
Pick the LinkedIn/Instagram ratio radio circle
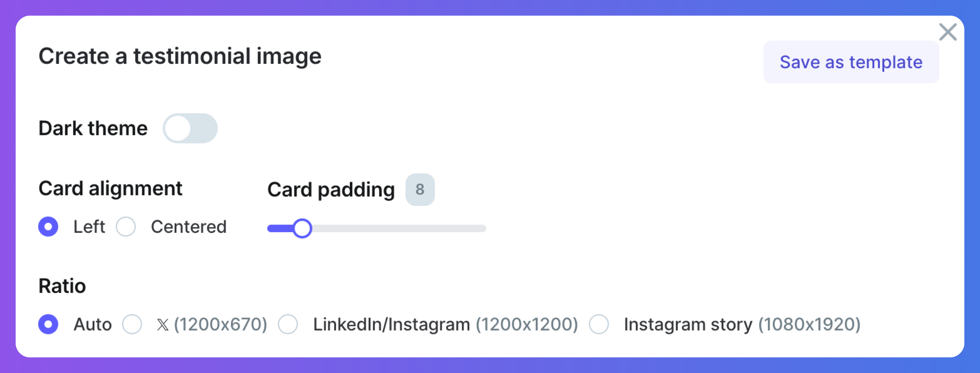pos(288,324)
